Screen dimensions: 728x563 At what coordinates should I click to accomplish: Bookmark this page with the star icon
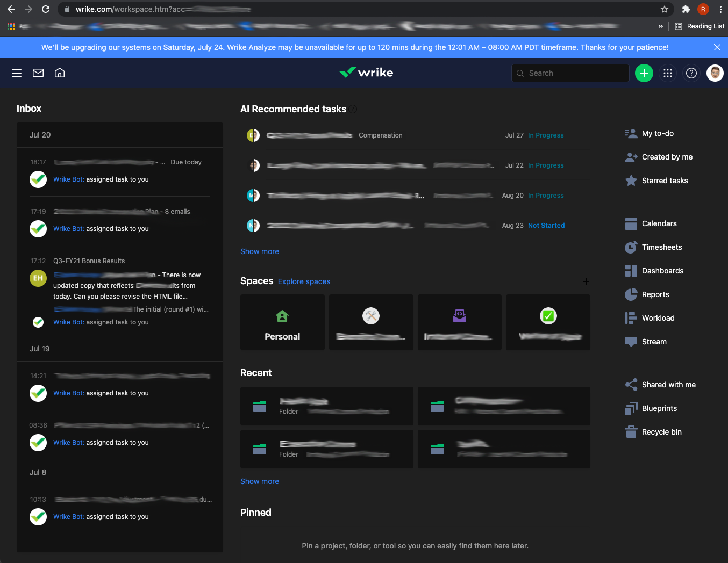click(x=665, y=9)
